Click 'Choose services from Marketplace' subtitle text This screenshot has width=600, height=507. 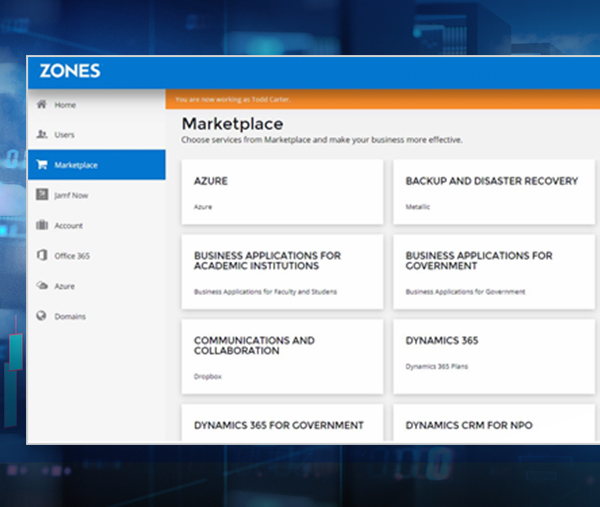322,140
